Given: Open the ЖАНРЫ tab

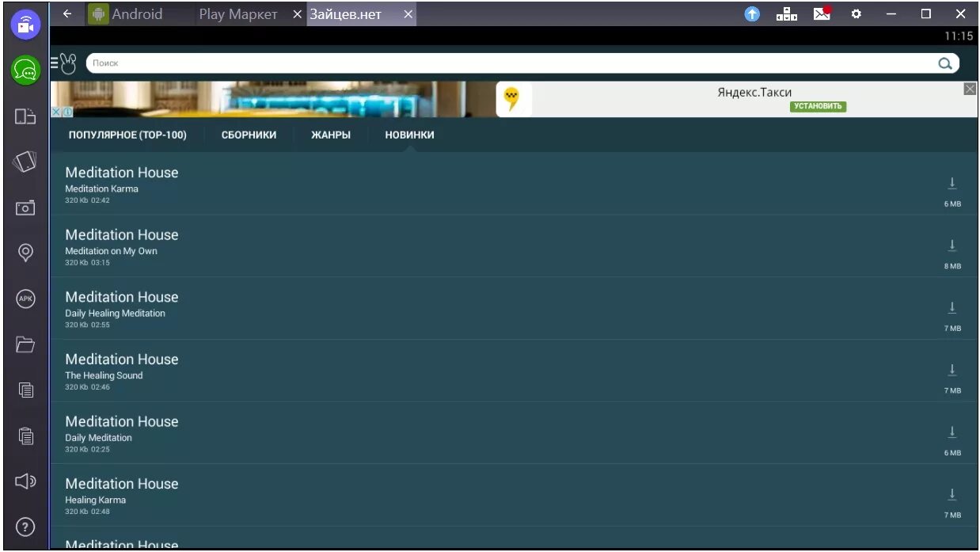Looking at the screenshot, I should click(x=331, y=135).
